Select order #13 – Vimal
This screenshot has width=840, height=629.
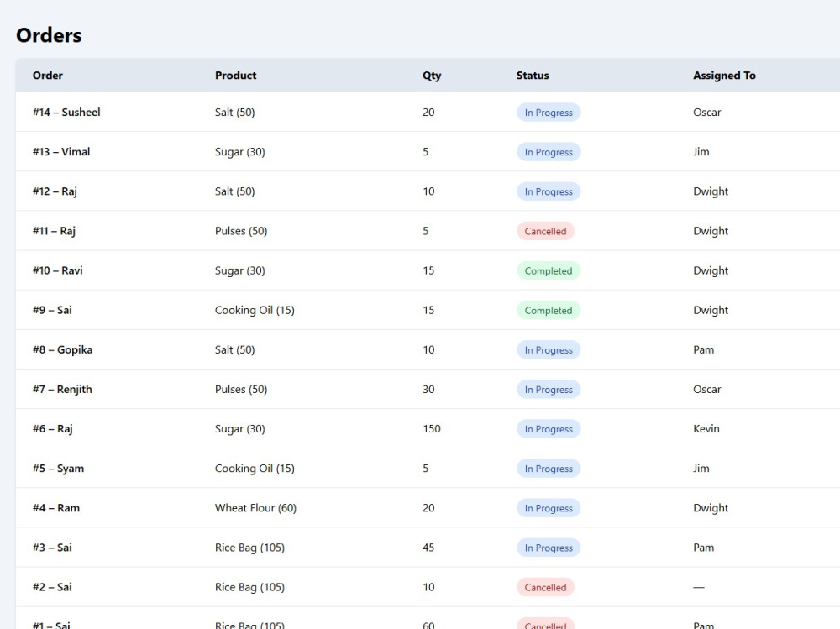[x=61, y=152]
